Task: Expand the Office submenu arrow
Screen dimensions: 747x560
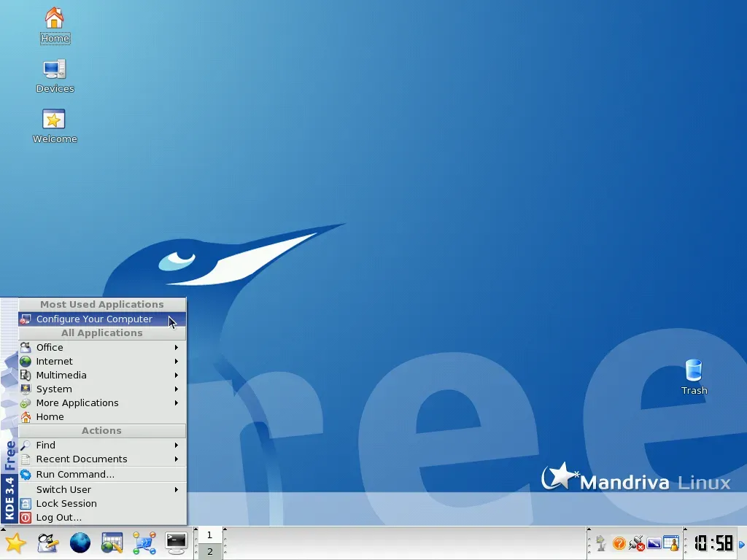Action: point(177,347)
